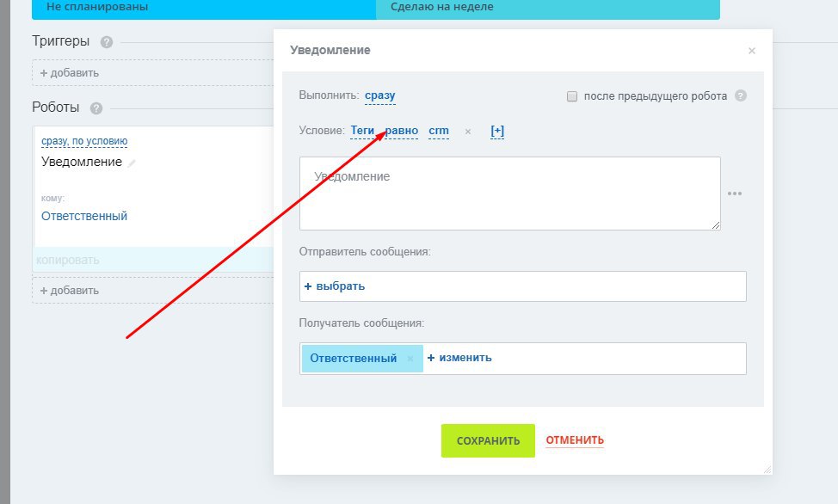Add a trigger with '+ добавить'
The image size is (838, 504).
tap(70, 73)
